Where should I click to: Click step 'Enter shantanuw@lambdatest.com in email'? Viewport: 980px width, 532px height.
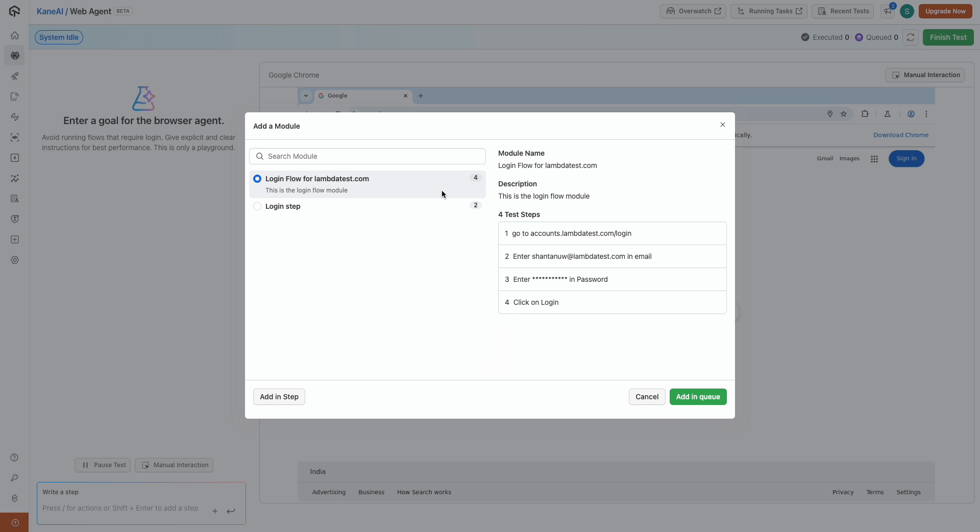click(612, 256)
